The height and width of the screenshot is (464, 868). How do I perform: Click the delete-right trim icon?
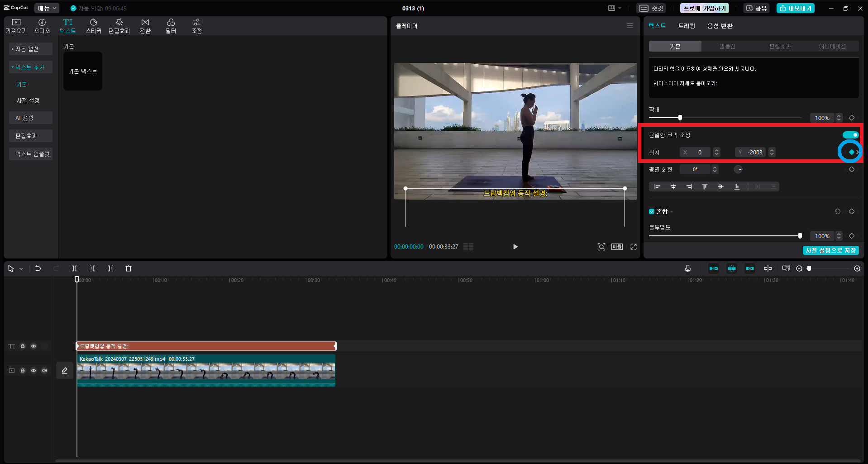(110, 268)
